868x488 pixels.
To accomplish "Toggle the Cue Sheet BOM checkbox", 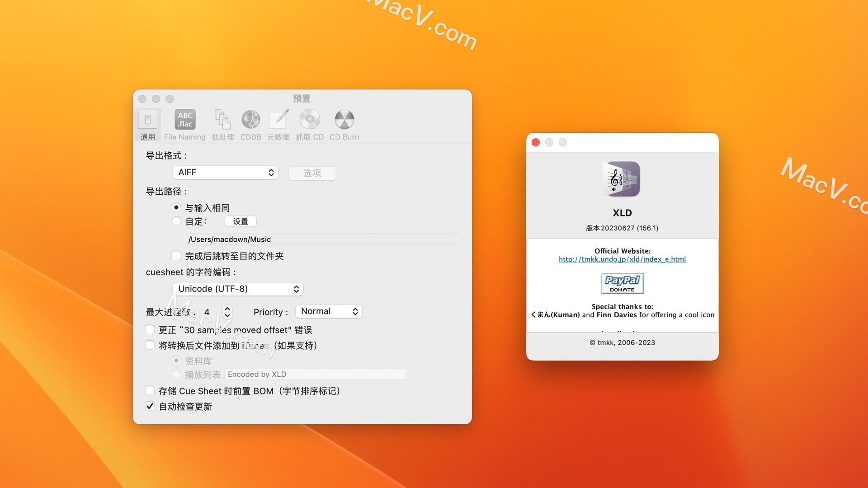I will pos(150,390).
